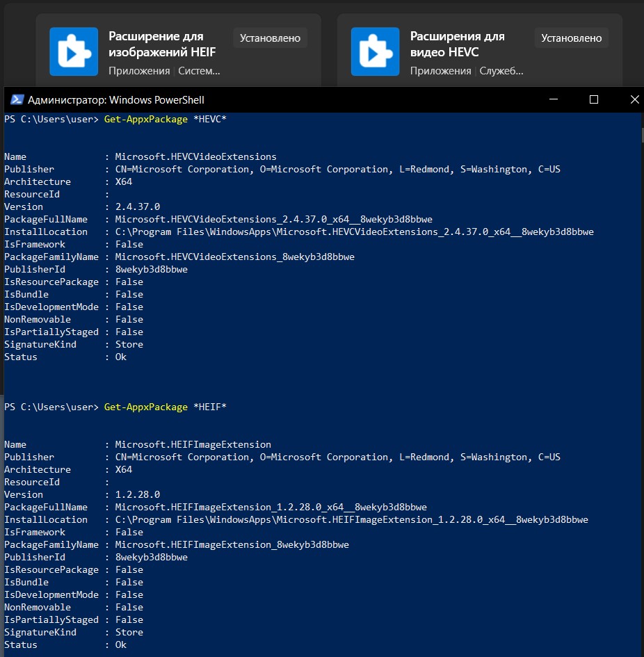Click HEVC package PublisherId value '8wekyb3d8bbwe'
Image resolution: width=644 pixels, height=657 pixels.
coord(152,270)
